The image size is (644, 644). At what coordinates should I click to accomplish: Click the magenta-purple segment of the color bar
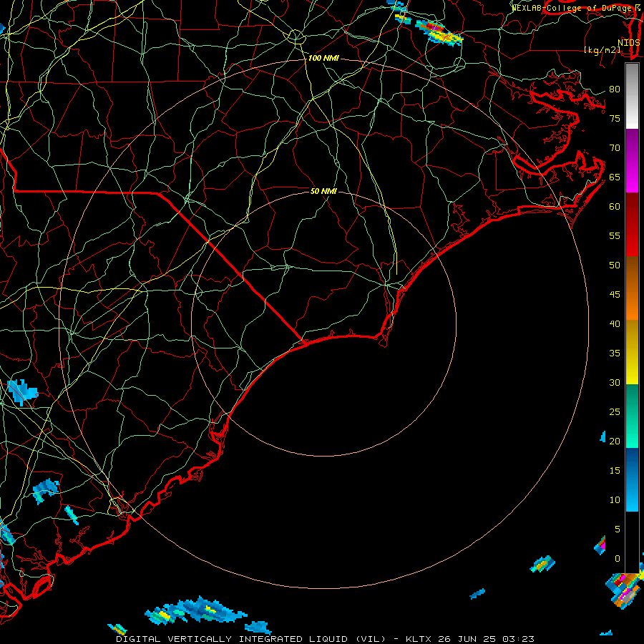point(632,161)
